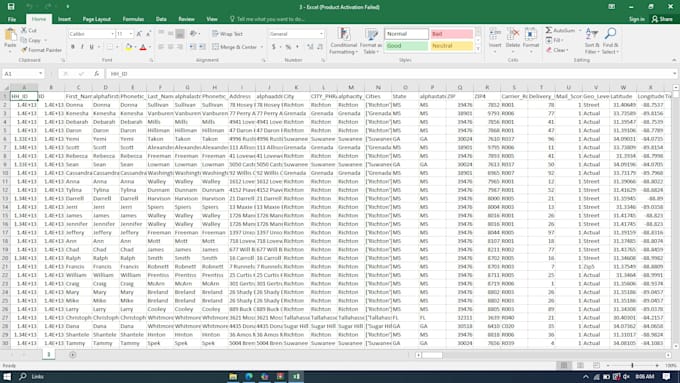Open the Font dialog launcher
Image resolution: width=680 pixels, height=383 pixels.
[x=151, y=60]
